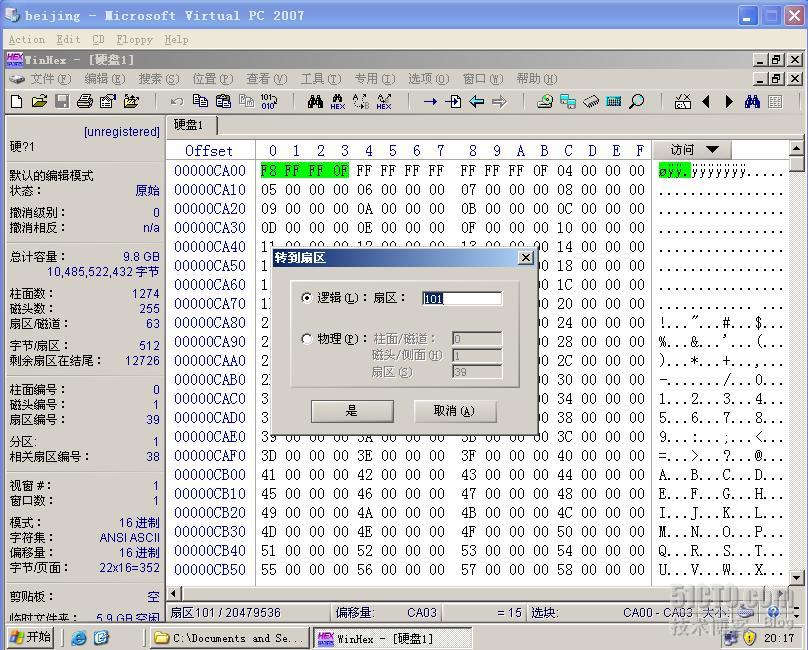Click the Modify Data 101/010 icon
The image size is (808, 650).
coord(269,102)
